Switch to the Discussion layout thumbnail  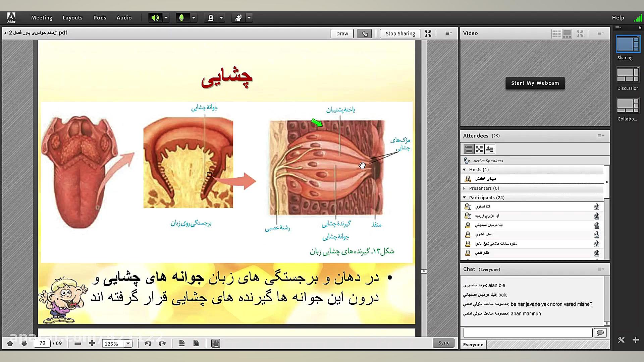pos(628,75)
